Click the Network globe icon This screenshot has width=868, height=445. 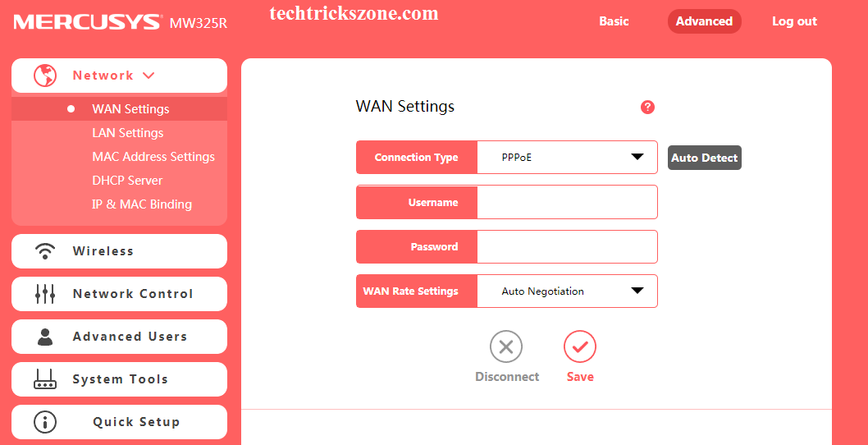[x=45, y=76]
